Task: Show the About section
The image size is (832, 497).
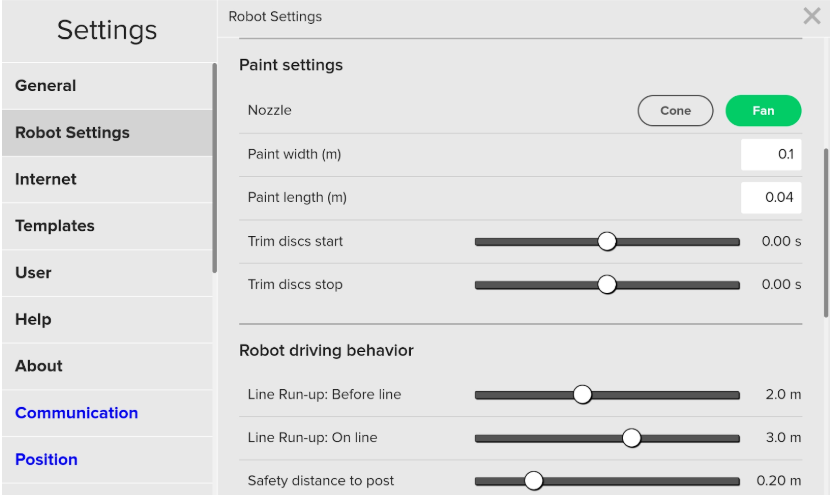Action: pos(106,366)
